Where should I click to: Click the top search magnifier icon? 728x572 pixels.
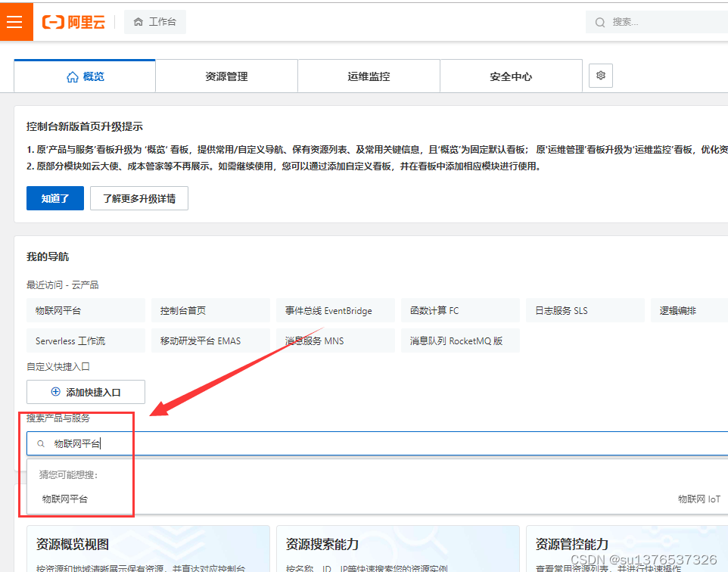pos(600,22)
